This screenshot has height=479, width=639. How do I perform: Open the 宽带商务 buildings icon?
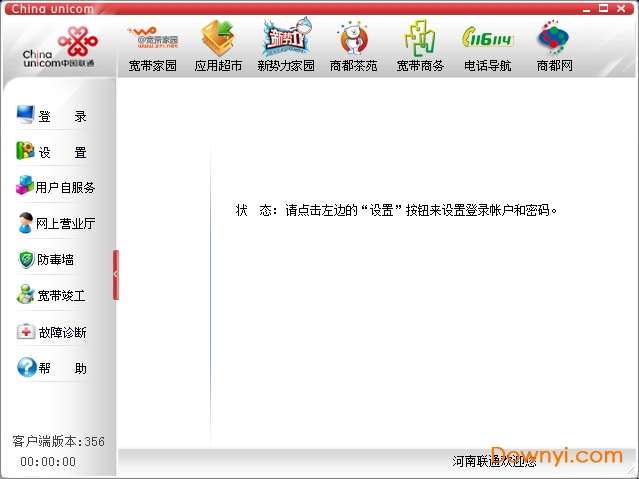(x=420, y=38)
